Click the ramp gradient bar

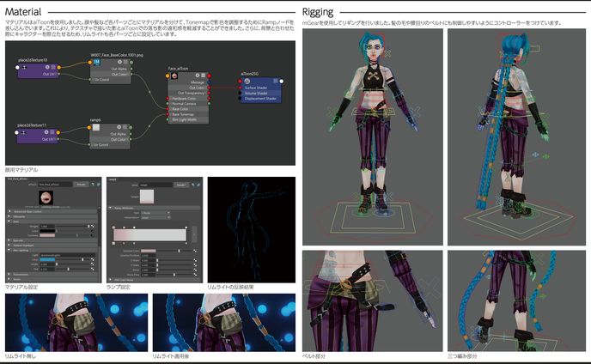pyautogui.click(x=149, y=234)
